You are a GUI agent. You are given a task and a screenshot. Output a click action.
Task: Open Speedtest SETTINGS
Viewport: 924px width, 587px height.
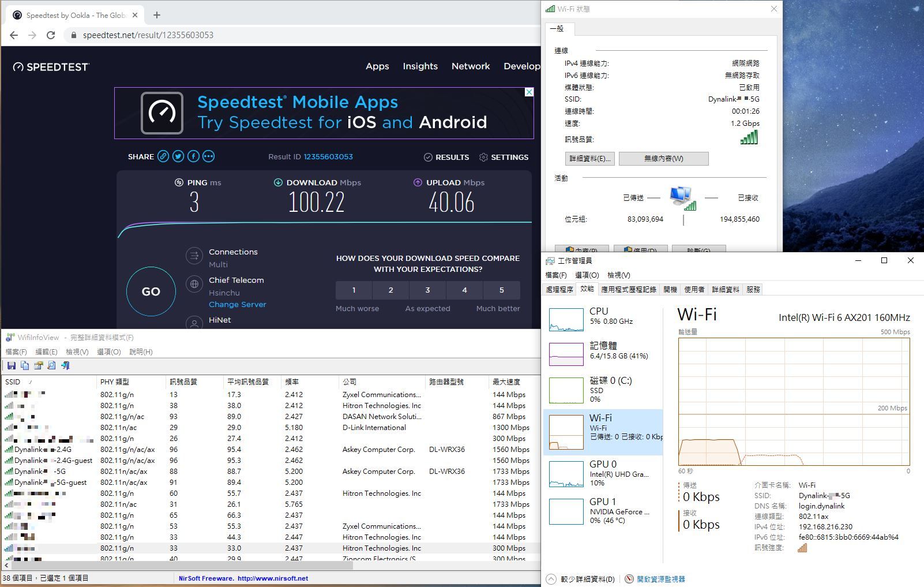pos(504,157)
